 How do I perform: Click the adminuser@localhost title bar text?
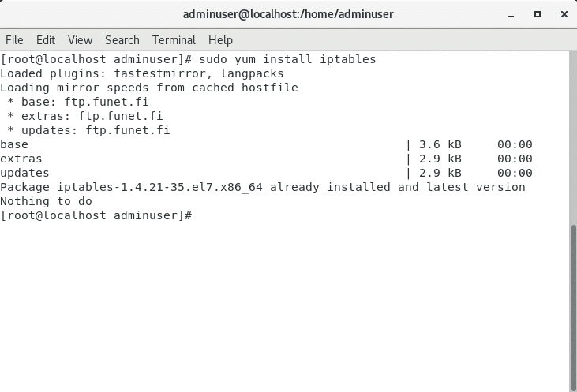click(288, 14)
